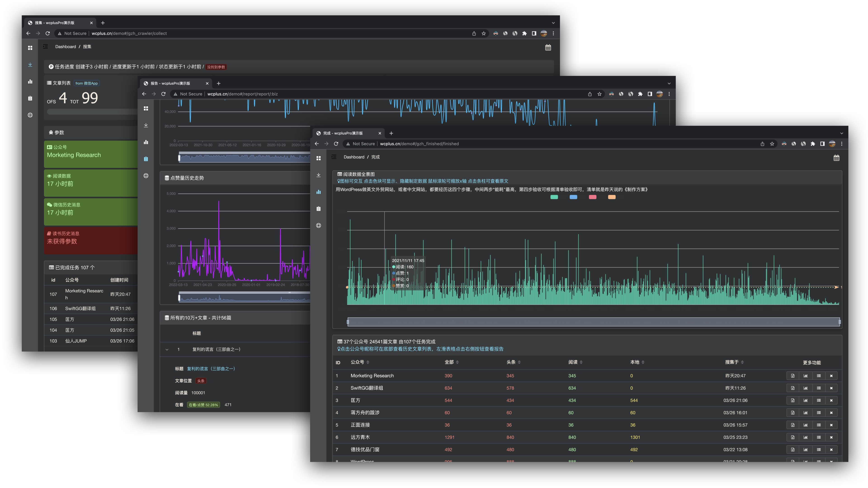Screen dimensions: 868x488
Task: Open calendar icon in collect window header
Action: 548,47
